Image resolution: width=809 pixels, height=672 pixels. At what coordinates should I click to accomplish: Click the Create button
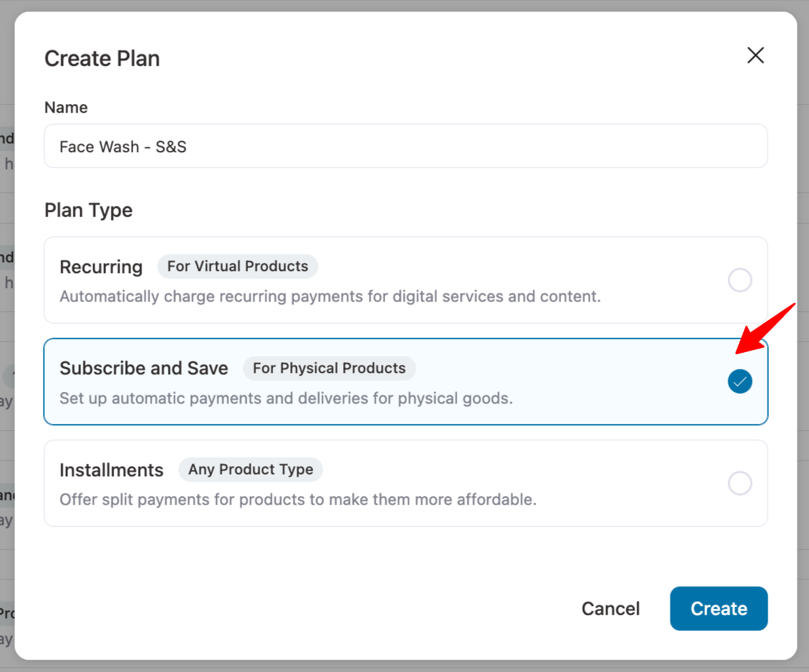719,609
